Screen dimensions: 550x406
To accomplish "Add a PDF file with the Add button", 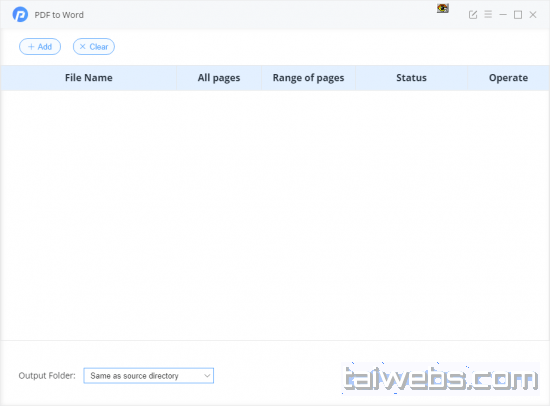I will (x=40, y=47).
